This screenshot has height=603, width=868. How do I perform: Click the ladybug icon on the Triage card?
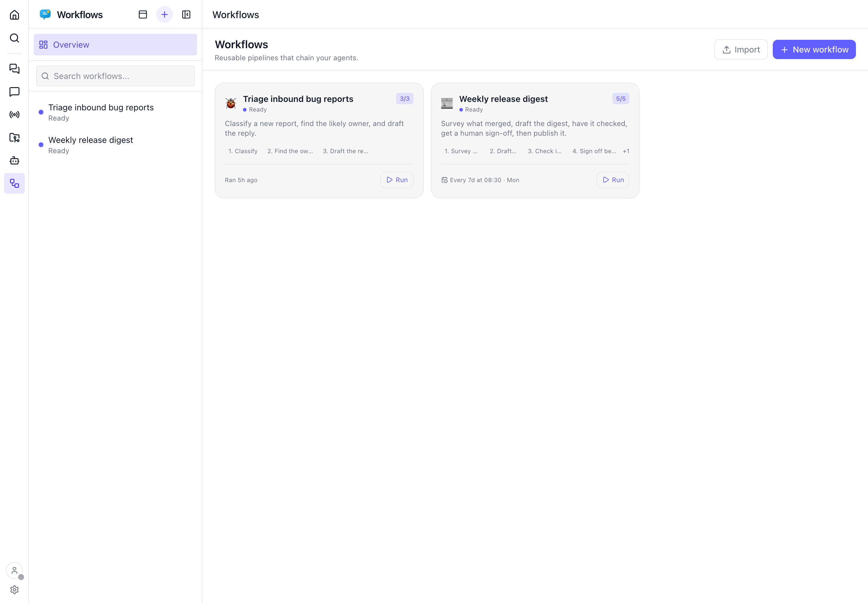coord(231,103)
